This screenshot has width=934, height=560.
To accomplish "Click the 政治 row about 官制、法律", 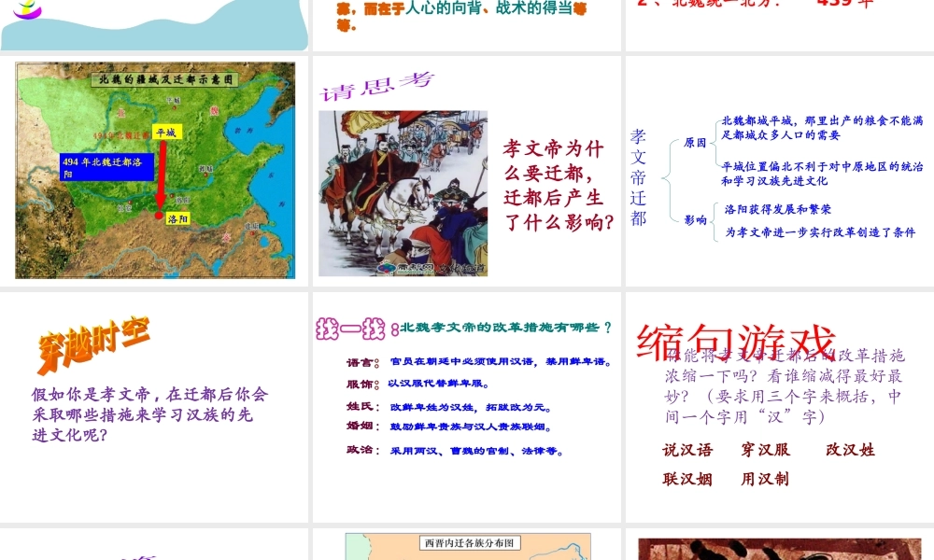I will tap(455, 451).
